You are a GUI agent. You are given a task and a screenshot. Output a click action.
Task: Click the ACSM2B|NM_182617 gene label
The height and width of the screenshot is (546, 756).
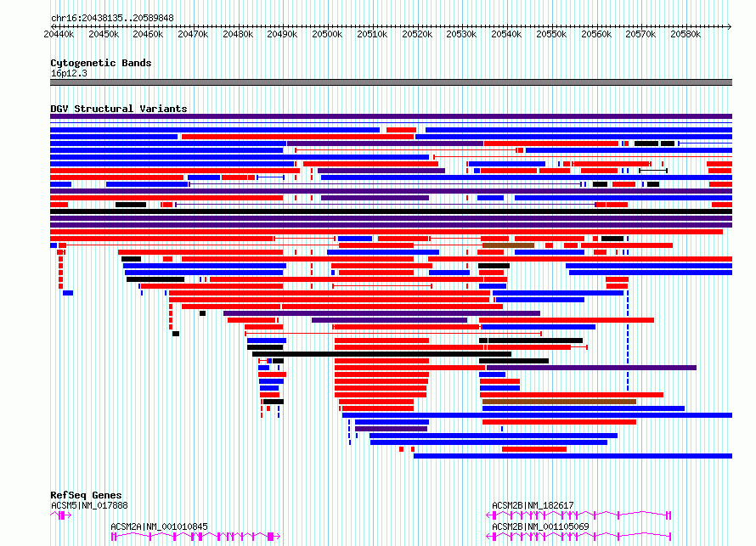point(533,505)
